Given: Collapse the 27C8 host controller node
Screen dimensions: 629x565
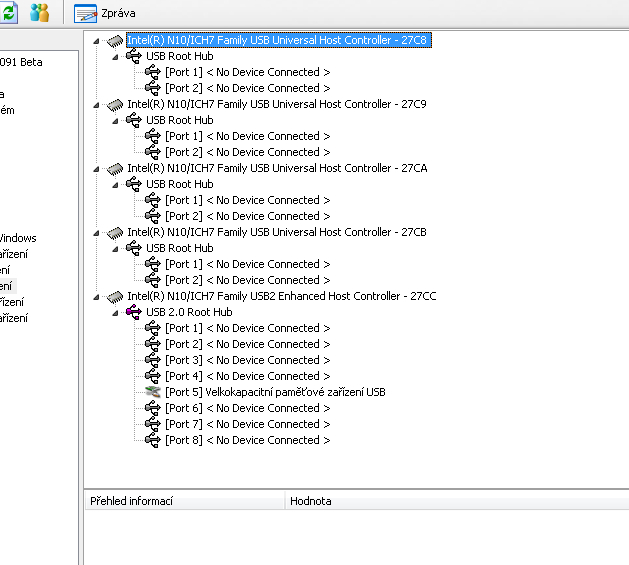Looking at the screenshot, I should (96, 41).
